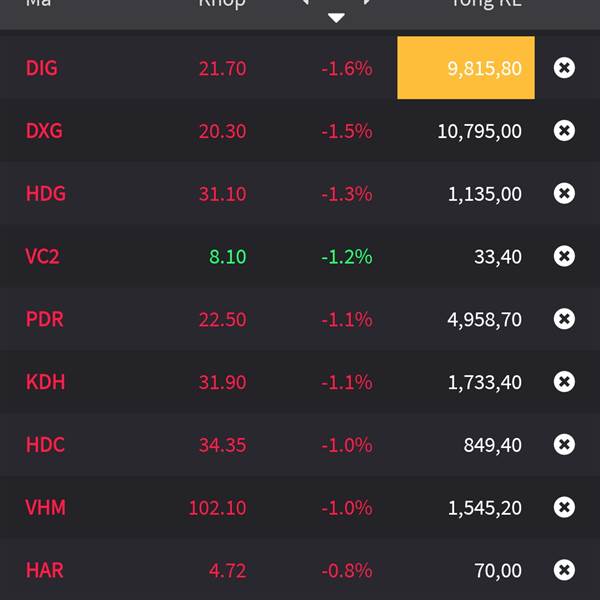This screenshot has height=600, width=600.
Task: Select HAR ticker symbol
Action: pos(44,570)
